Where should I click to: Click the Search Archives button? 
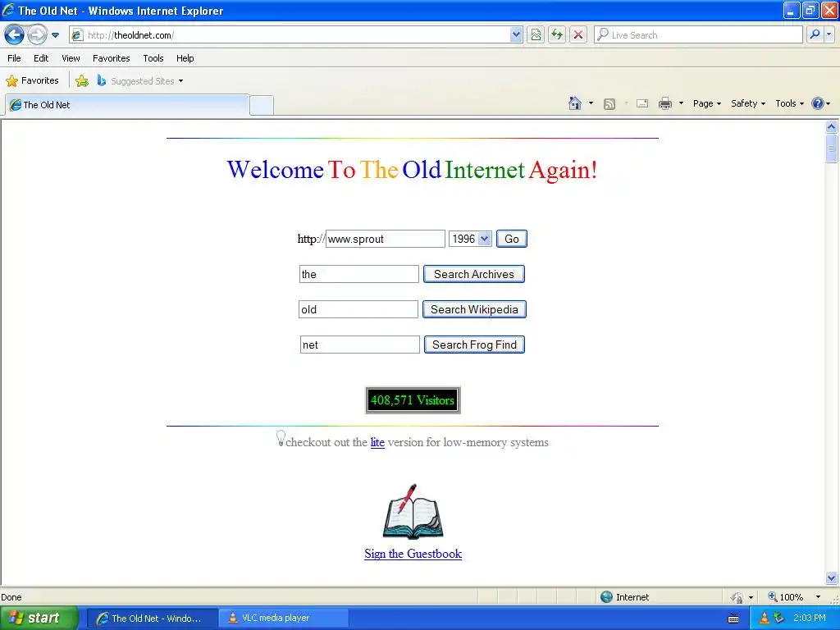473,274
